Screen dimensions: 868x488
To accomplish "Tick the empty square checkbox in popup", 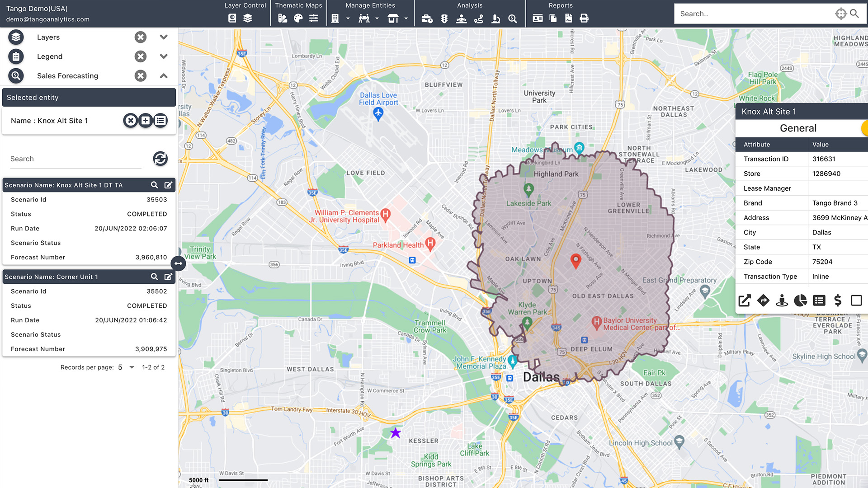I will pos(856,300).
